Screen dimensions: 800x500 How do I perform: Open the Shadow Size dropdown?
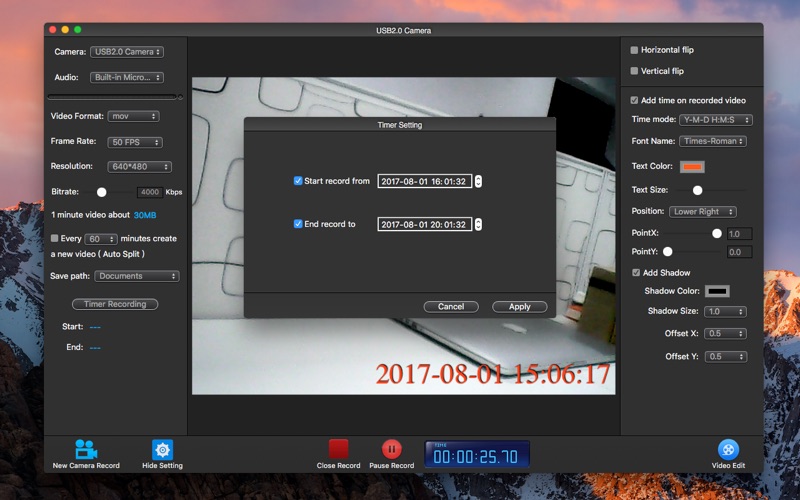click(x=725, y=312)
